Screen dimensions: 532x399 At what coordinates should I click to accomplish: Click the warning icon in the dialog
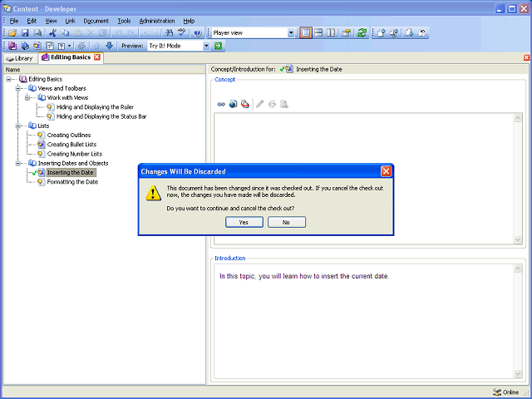(x=153, y=193)
